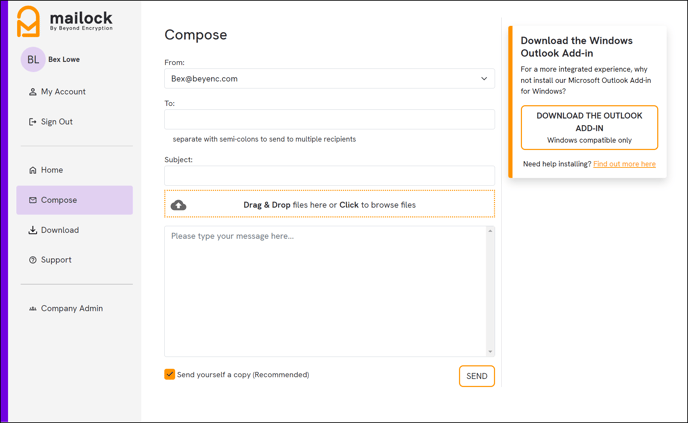Focus the Subject input field
The height and width of the screenshot is (423, 688).
pyautogui.click(x=330, y=176)
